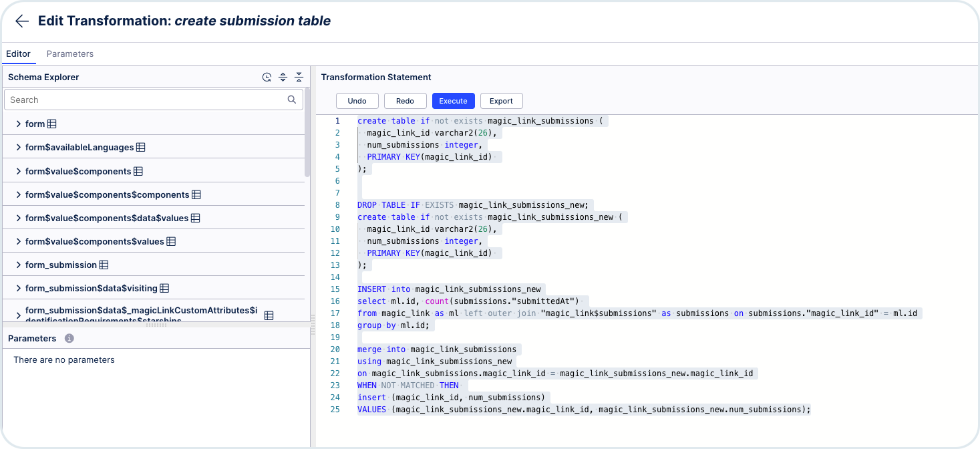980x449 pixels.
Task: Expand the form$value$components node
Action: pyautogui.click(x=19, y=171)
